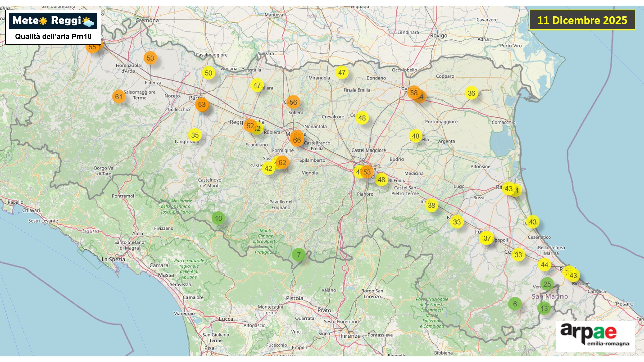Select the yellow 38 marker at Imola
Viewport: 644px width, 362px height.
[431, 205]
